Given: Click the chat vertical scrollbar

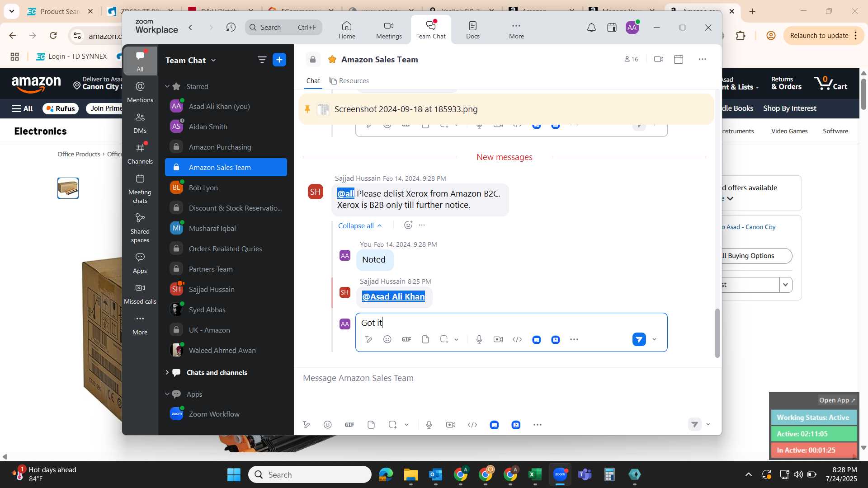Looking at the screenshot, I should [717, 333].
